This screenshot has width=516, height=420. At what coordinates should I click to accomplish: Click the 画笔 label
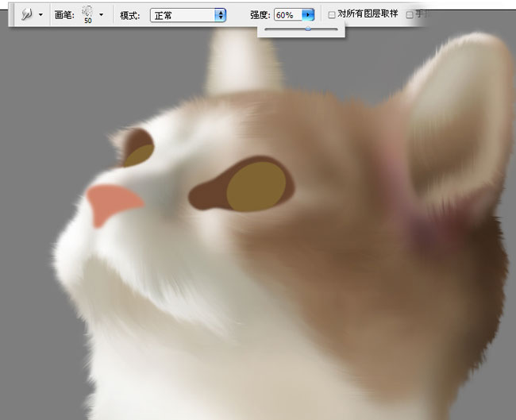pos(64,15)
